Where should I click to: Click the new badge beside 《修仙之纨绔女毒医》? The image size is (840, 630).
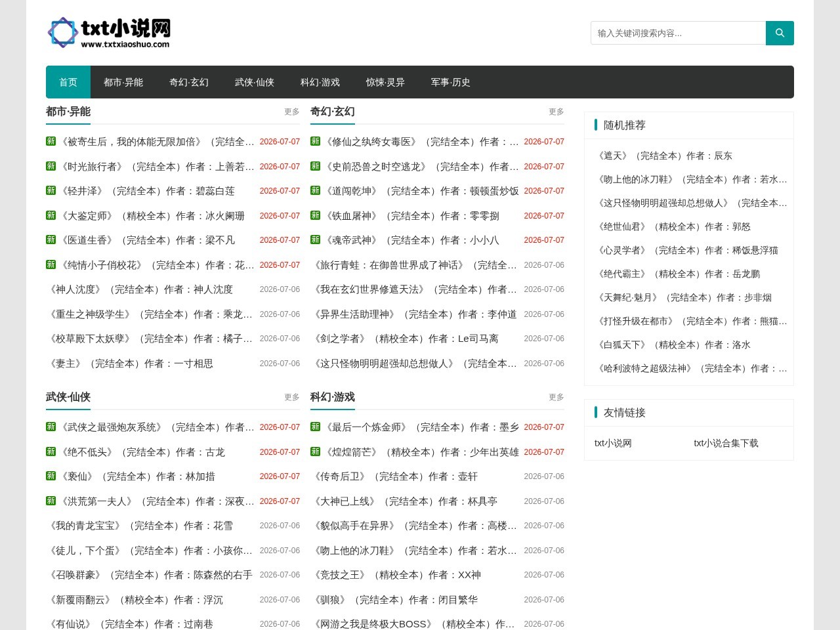315,141
